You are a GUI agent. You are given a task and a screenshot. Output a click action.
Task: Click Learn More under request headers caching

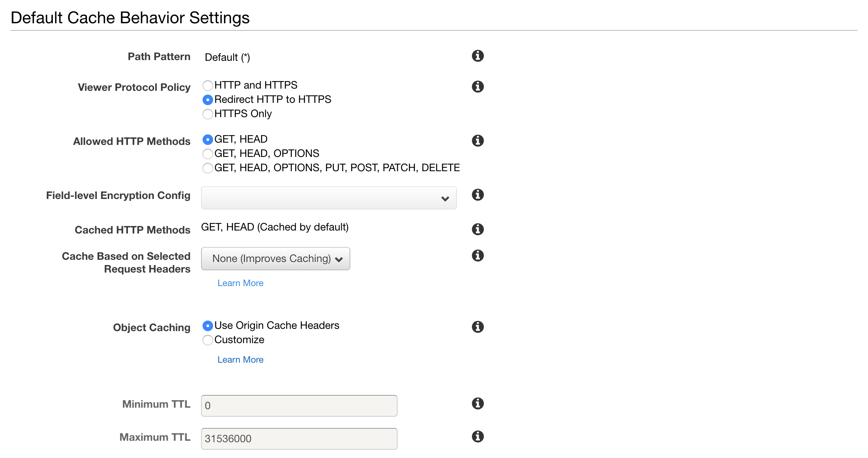click(x=240, y=283)
